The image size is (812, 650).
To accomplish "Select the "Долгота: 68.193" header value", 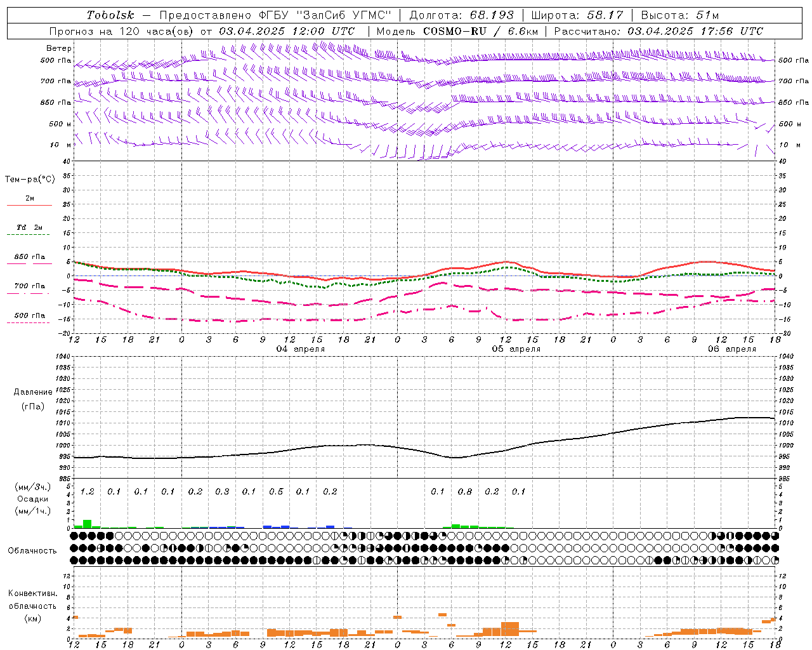I will (462, 15).
